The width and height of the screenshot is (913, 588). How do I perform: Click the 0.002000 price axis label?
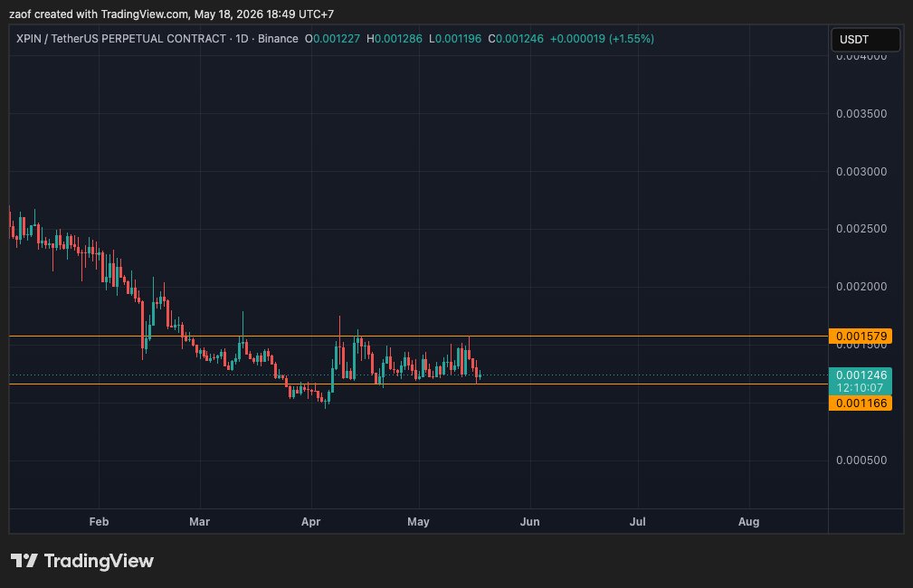click(861, 287)
